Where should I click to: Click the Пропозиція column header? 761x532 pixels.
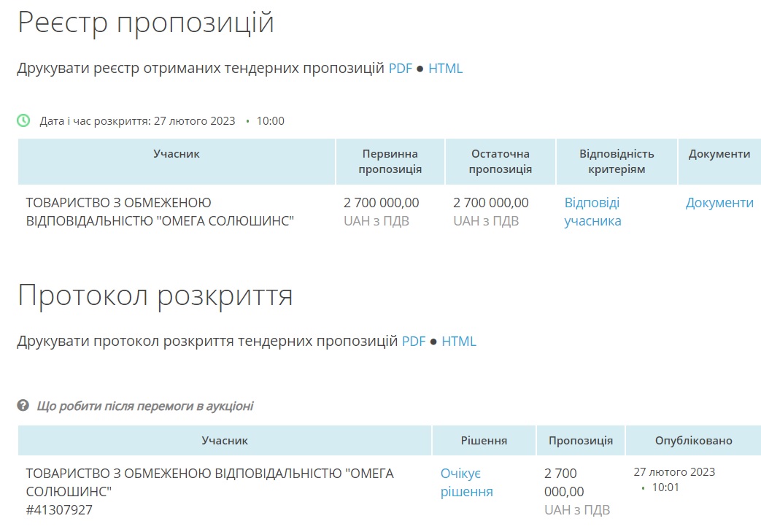coord(581,441)
